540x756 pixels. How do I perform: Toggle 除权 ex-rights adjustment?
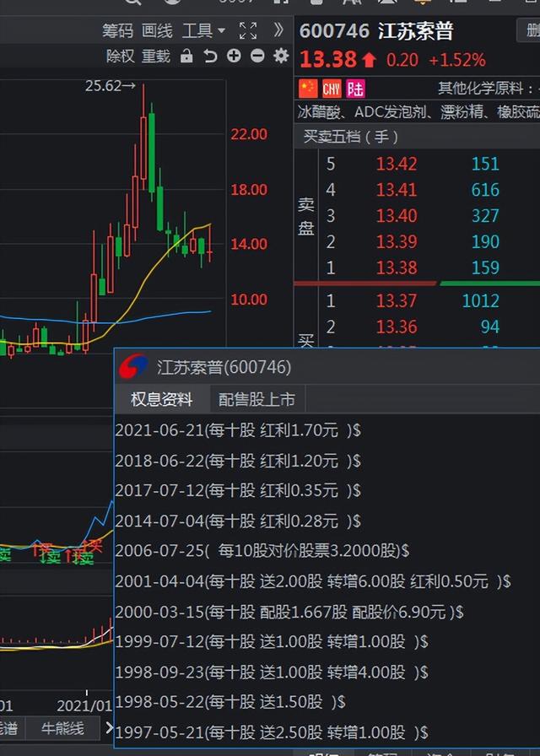pyautogui.click(x=120, y=57)
